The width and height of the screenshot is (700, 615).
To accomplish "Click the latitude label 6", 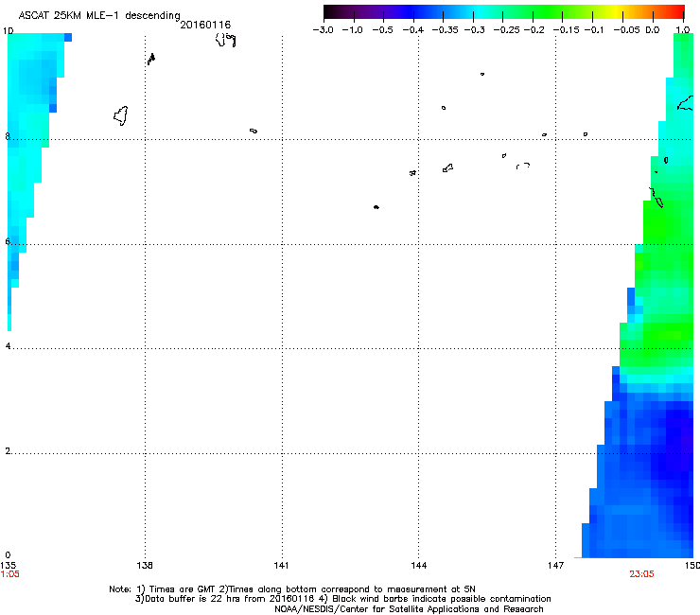I will pyautogui.click(x=8, y=241).
